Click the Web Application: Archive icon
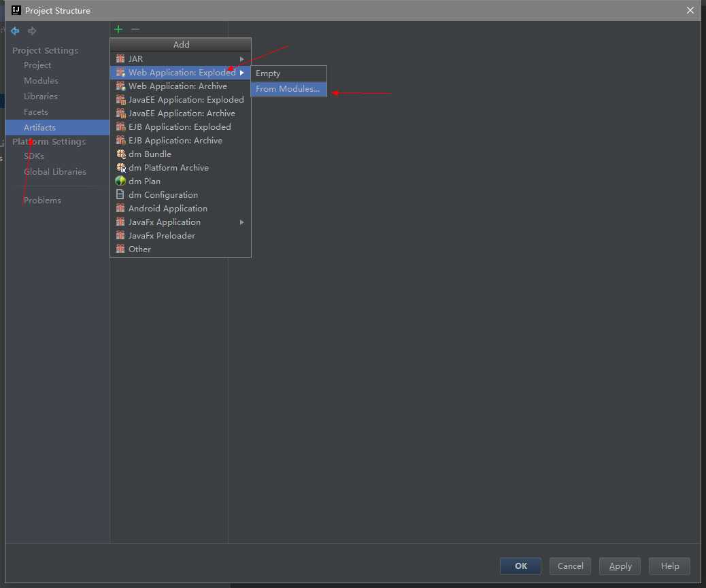706x588 pixels. point(120,86)
